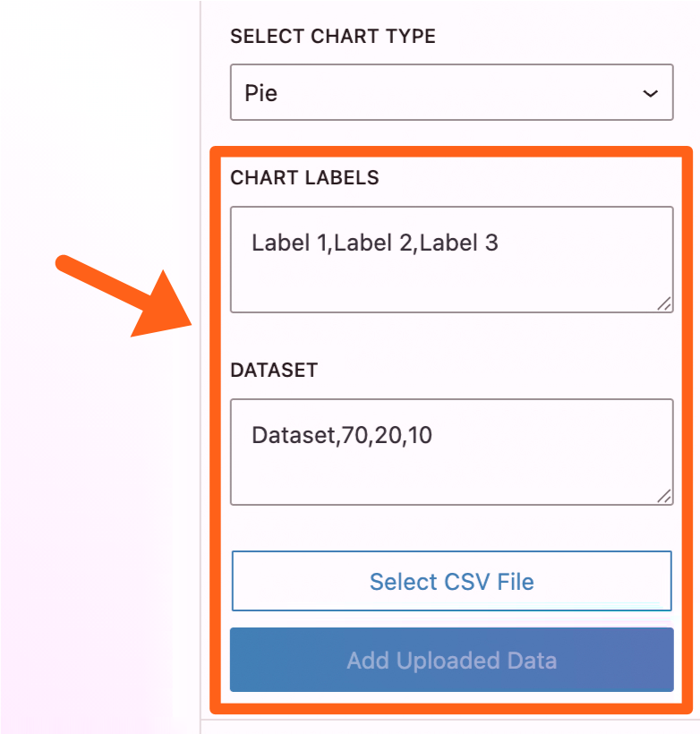Click the Add Uploaded Data button
This screenshot has height=734, width=700.
451,661
